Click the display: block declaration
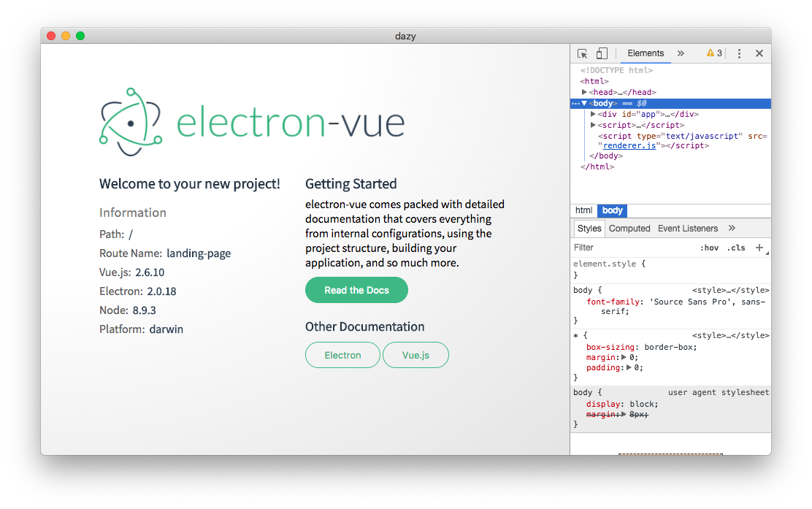Image resolution: width=812 pixels, height=509 pixels. coord(622,404)
